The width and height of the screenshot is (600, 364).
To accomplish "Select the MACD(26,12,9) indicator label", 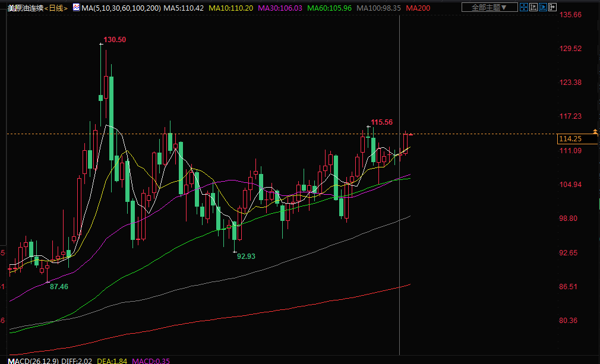I will [29, 360].
